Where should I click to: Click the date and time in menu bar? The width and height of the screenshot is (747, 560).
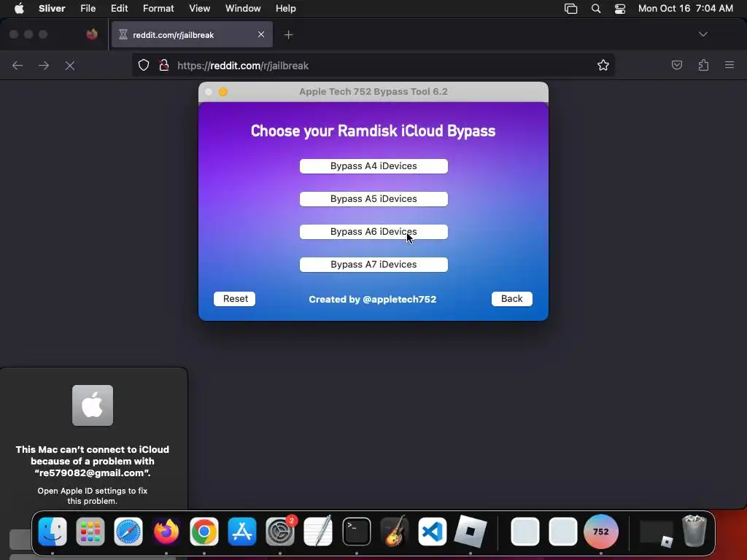click(x=685, y=9)
